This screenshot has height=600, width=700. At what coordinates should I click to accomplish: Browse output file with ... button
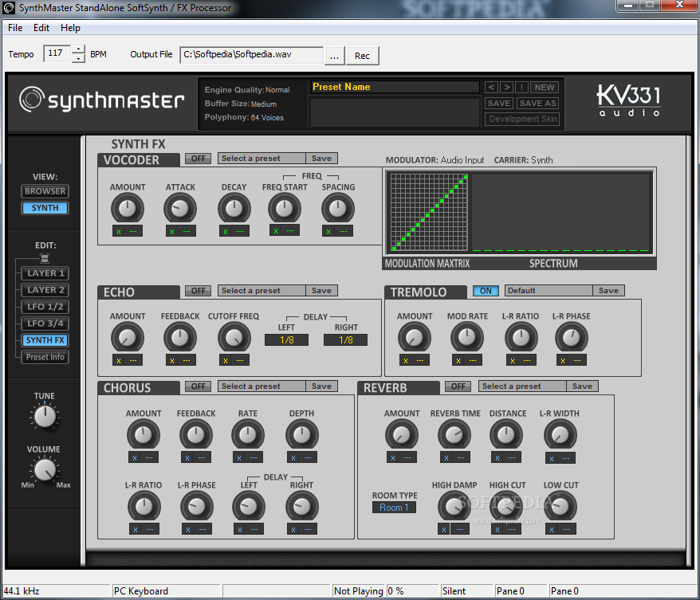coord(334,56)
